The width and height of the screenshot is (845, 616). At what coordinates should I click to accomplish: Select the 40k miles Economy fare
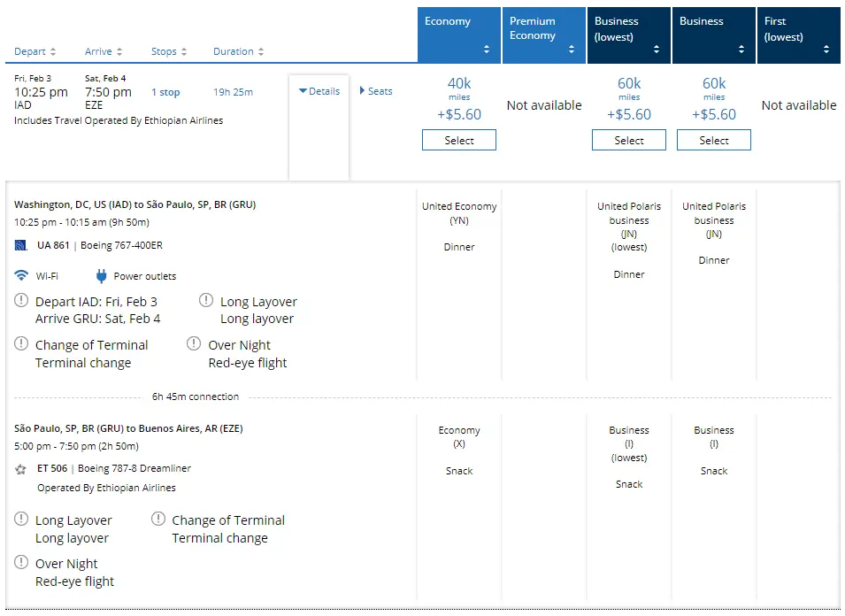[459, 140]
